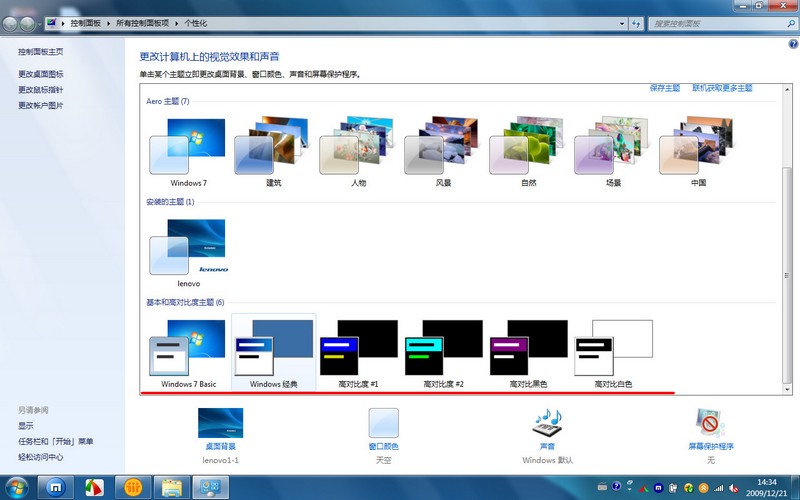
Task: Open 屏幕保护程序 screen saver settings
Action: pyautogui.click(x=711, y=435)
